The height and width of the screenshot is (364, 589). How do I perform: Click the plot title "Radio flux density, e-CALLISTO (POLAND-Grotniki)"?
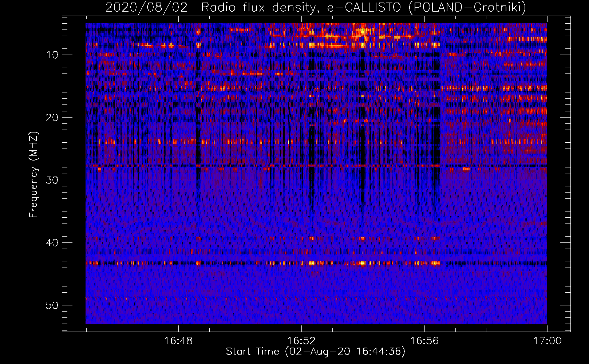tap(363, 7)
